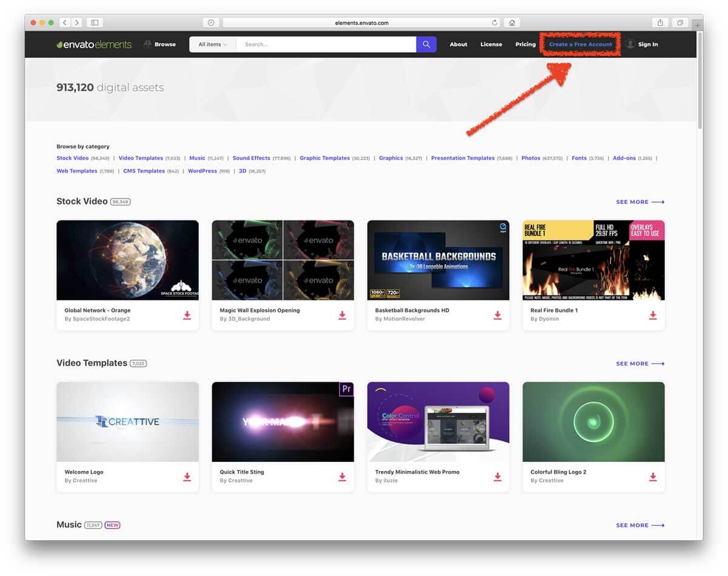Viewport: 728px width, 576px height.
Task: Open author Dyomin
Action: coord(548,319)
